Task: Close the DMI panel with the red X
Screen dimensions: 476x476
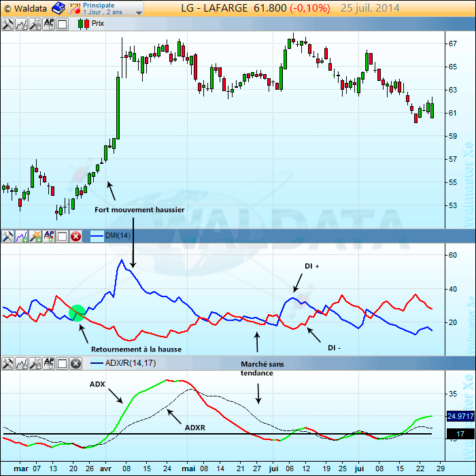Action: point(76,236)
